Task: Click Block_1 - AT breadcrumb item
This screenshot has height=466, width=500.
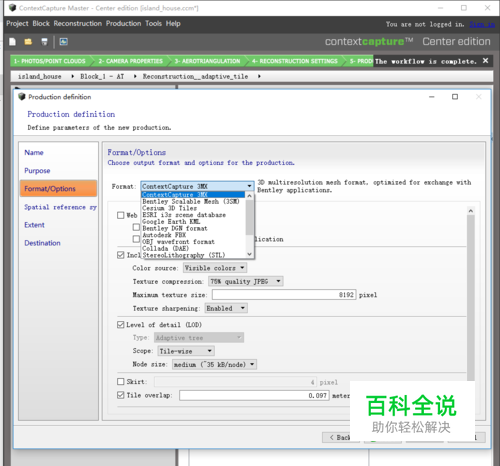Action: coord(102,77)
